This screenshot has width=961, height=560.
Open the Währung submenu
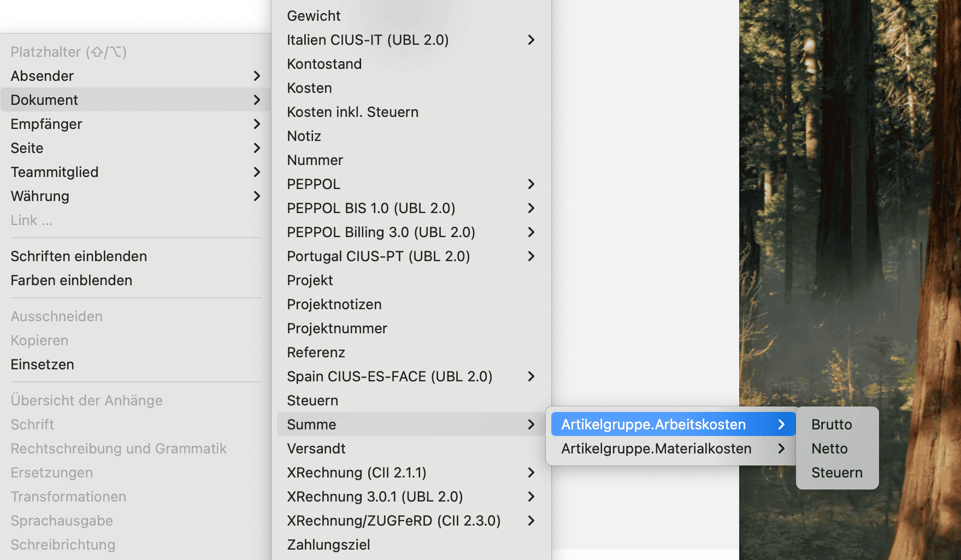[135, 196]
